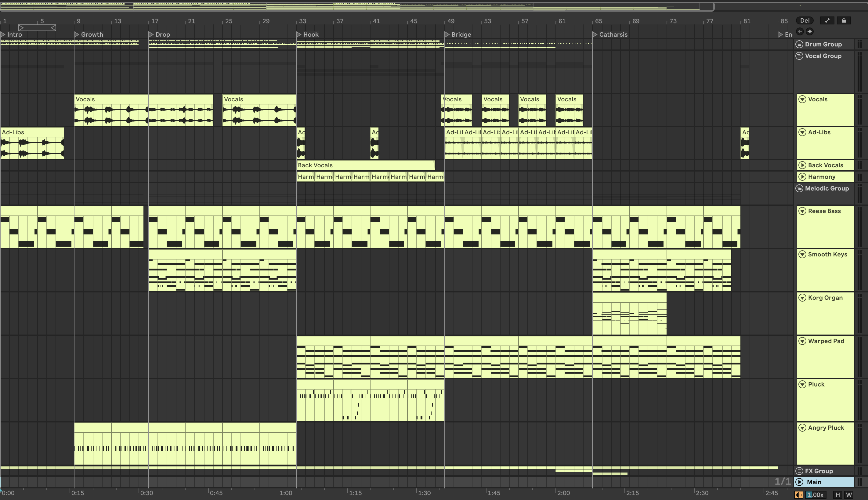Click the loop brace end marker
This screenshot has height=500, width=868.
pos(53,27)
